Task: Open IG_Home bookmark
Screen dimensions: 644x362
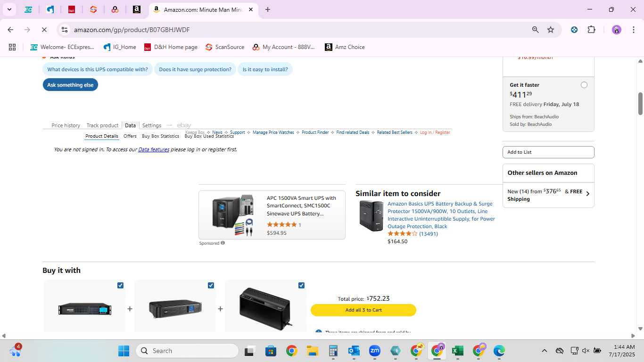Action: 120,47
